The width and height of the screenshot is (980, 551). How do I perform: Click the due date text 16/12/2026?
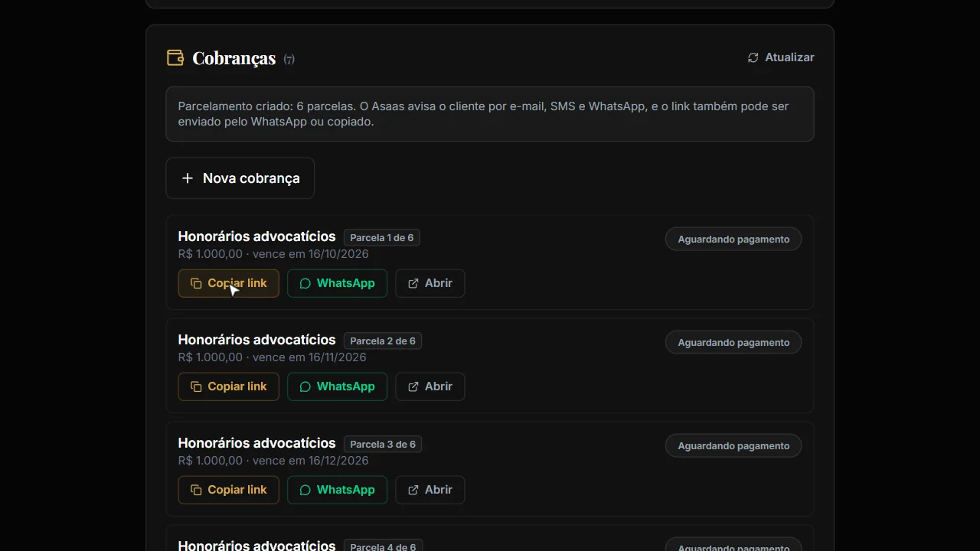click(x=338, y=461)
